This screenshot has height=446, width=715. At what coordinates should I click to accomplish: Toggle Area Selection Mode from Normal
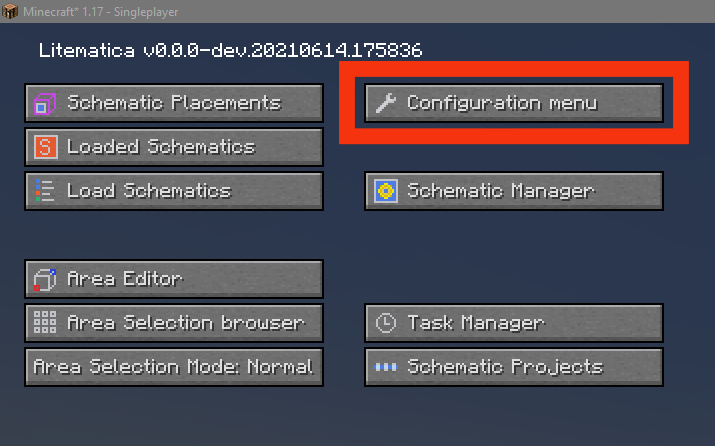pos(173,367)
